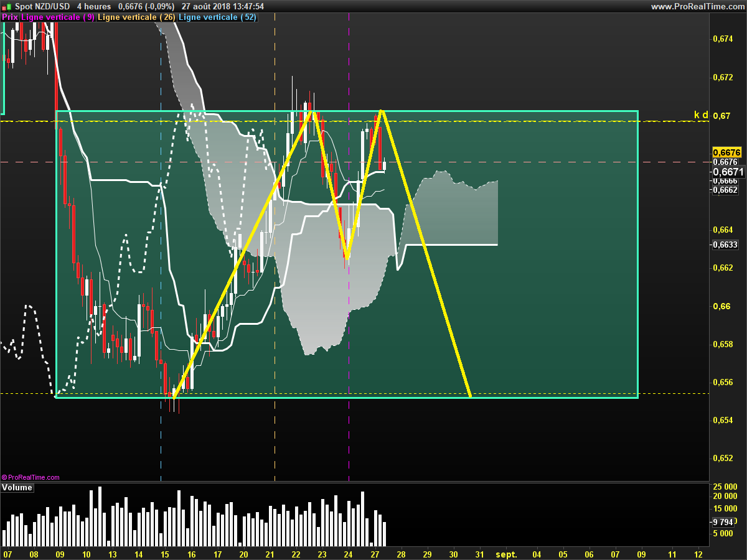This screenshot has height=560, width=747.
Task: Select Ligne verticale (9) label
Action: tap(58, 17)
